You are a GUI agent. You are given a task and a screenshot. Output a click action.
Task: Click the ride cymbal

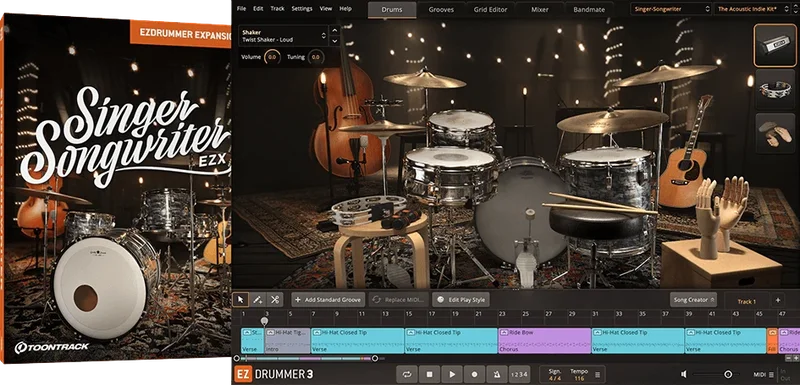point(612,121)
